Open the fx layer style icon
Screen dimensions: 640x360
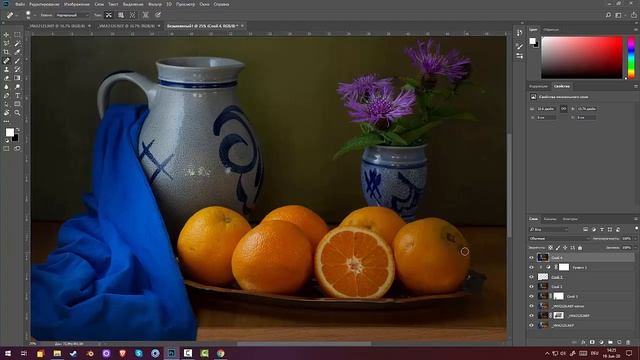coord(583,342)
